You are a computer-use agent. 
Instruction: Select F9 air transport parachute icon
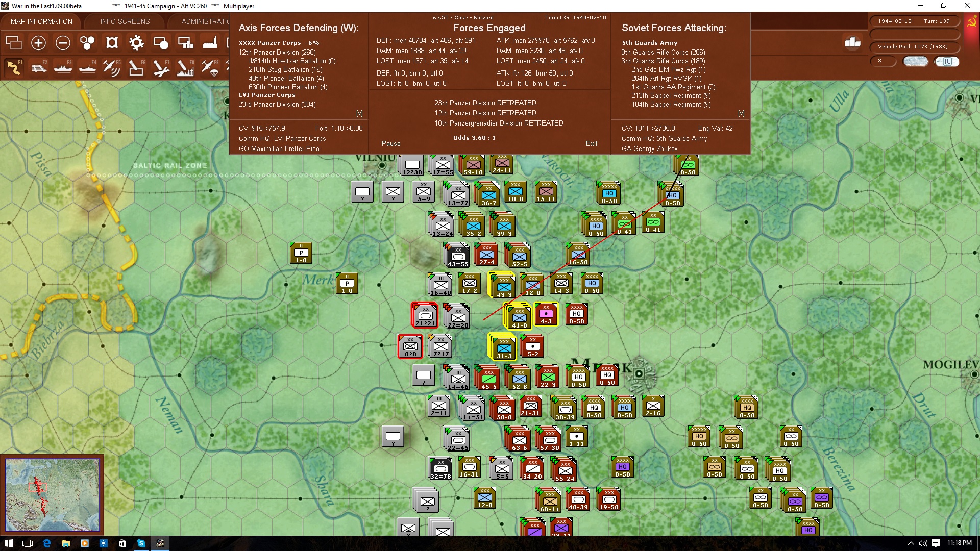point(210,67)
